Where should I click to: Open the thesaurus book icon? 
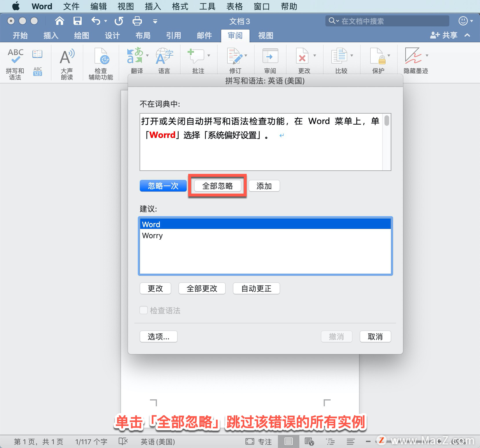click(37, 54)
